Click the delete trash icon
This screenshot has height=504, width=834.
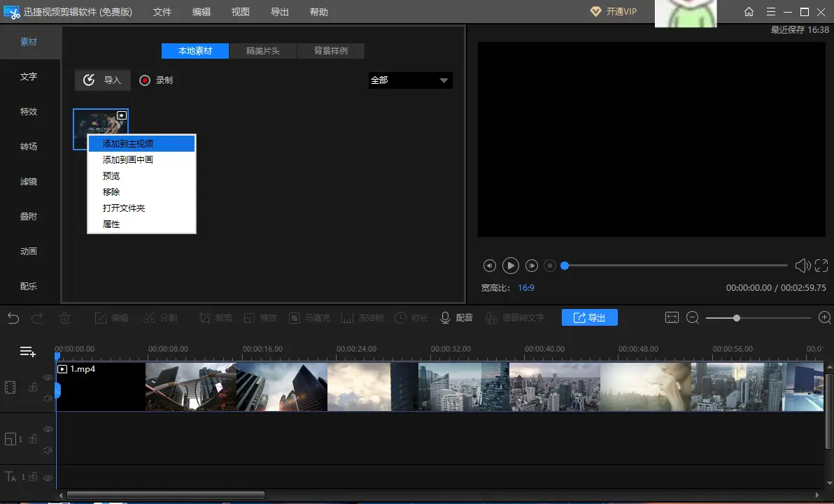click(x=64, y=318)
